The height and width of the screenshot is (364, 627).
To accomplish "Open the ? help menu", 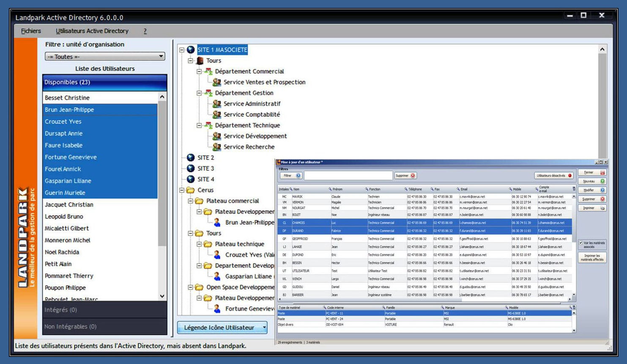I will click(145, 31).
